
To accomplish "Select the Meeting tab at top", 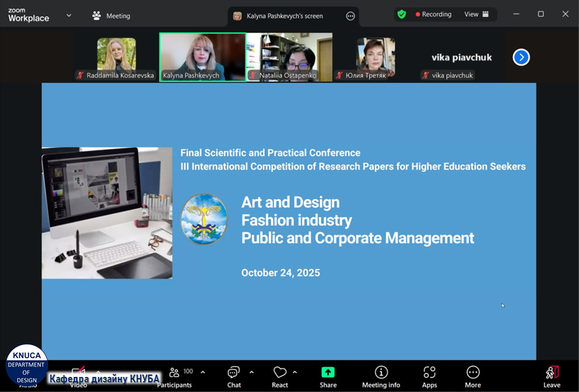I will 111,16.
